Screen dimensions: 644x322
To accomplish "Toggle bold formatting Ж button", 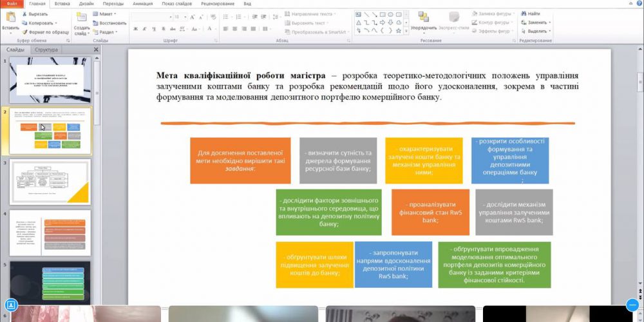I will tap(135, 29).
